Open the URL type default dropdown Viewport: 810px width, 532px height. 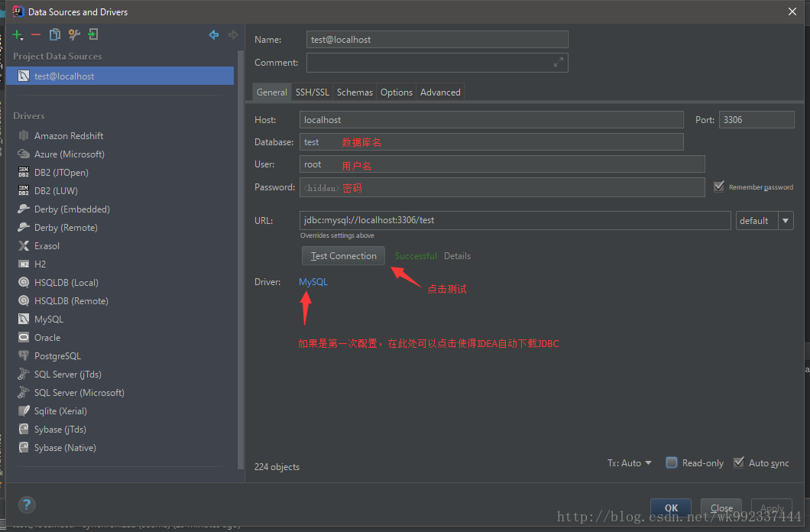[786, 220]
